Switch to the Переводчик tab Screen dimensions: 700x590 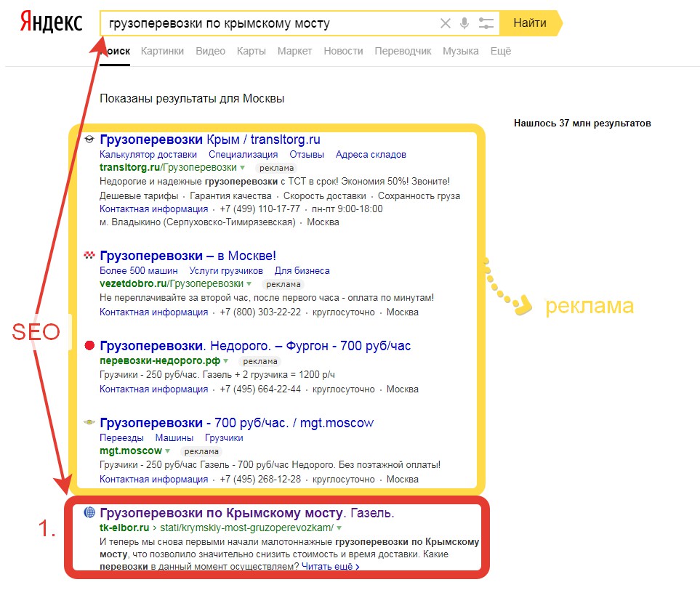(x=403, y=52)
